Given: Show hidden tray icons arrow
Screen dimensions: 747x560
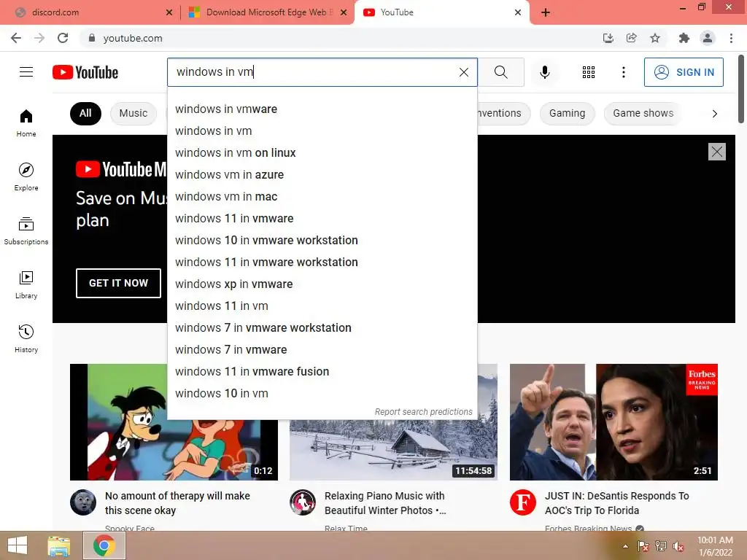Looking at the screenshot, I should (625, 546).
